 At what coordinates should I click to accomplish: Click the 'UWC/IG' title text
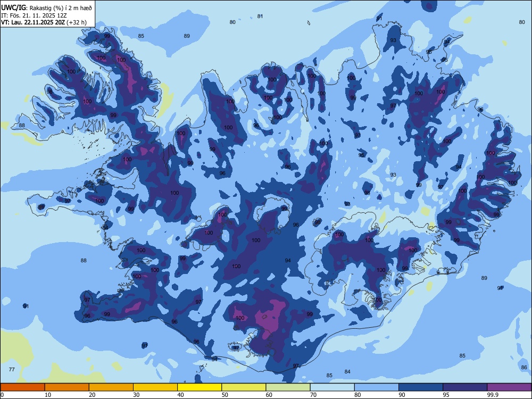(x=13, y=8)
